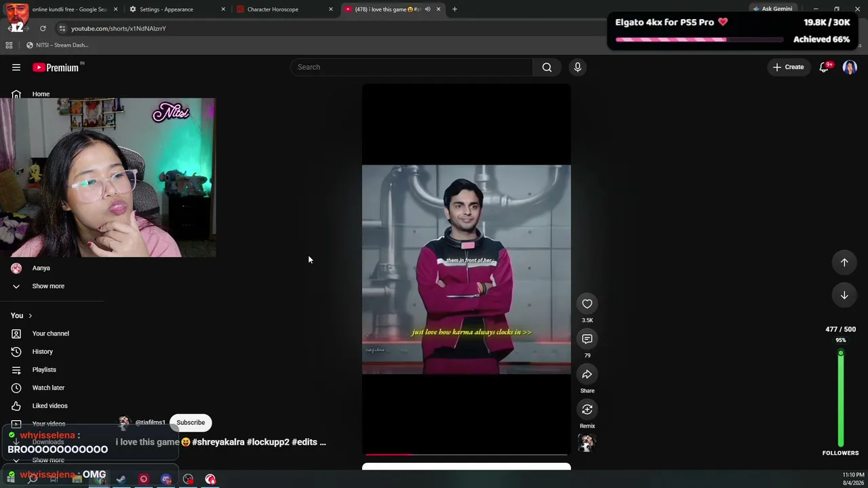This screenshot has width=868, height=488.
Task: Seek using the Short's red progress bar
Action: pyautogui.click(x=467, y=455)
